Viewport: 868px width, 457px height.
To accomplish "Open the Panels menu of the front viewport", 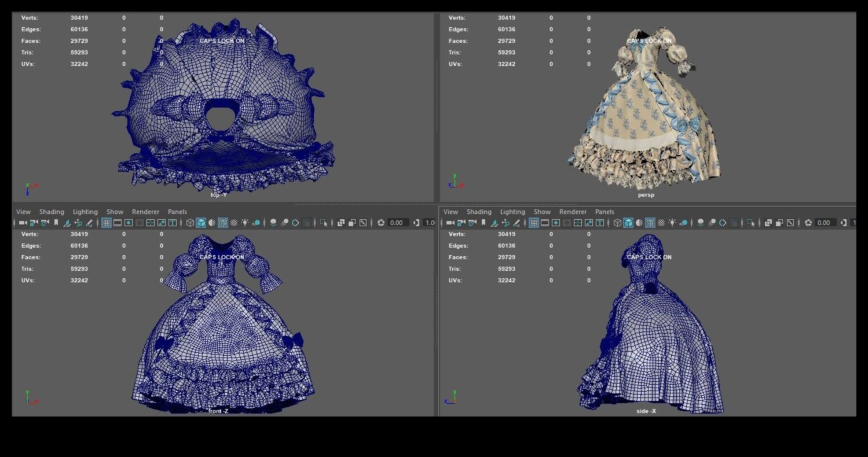I will (x=177, y=212).
